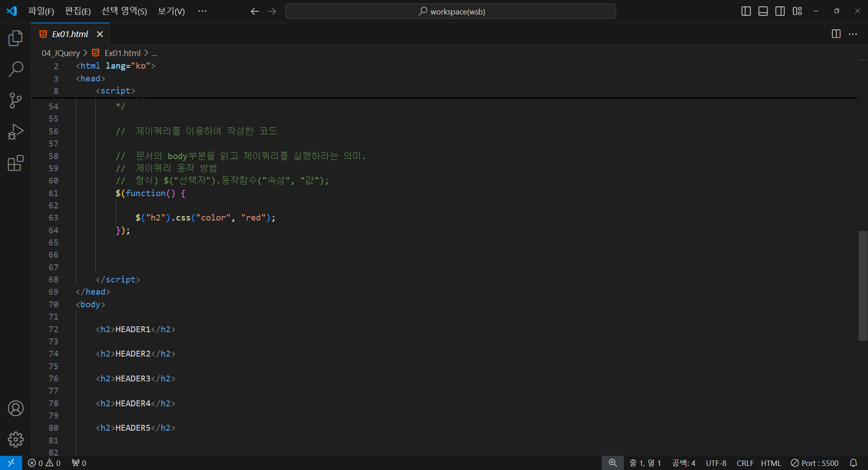The height and width of the screenshot is (470, 868).
Task: Open the Run and Debug view
Action: [x=15, y=132]
